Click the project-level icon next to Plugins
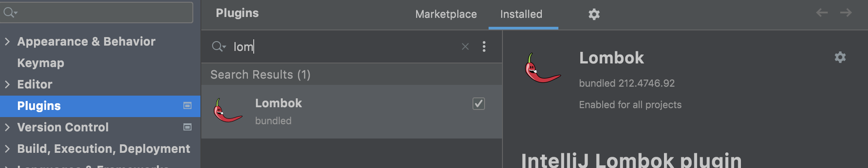The width and height of the screenshot is (868, 168). [x=187, y=106]
